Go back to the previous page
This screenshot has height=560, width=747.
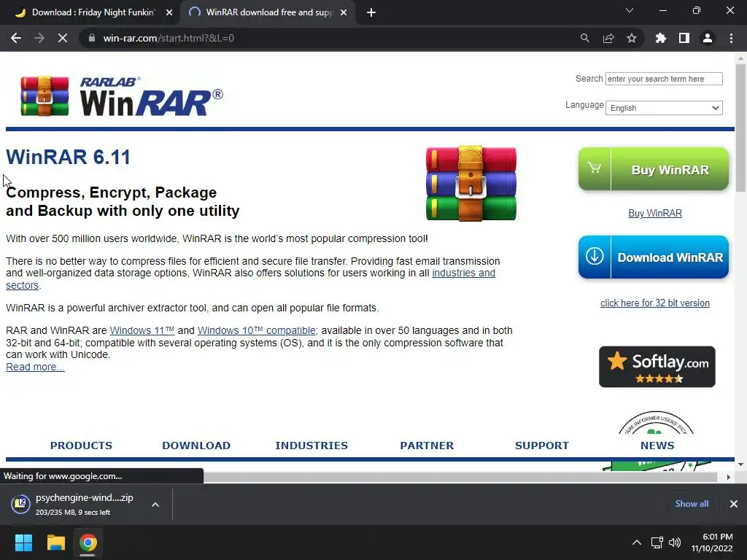[16, 38]
